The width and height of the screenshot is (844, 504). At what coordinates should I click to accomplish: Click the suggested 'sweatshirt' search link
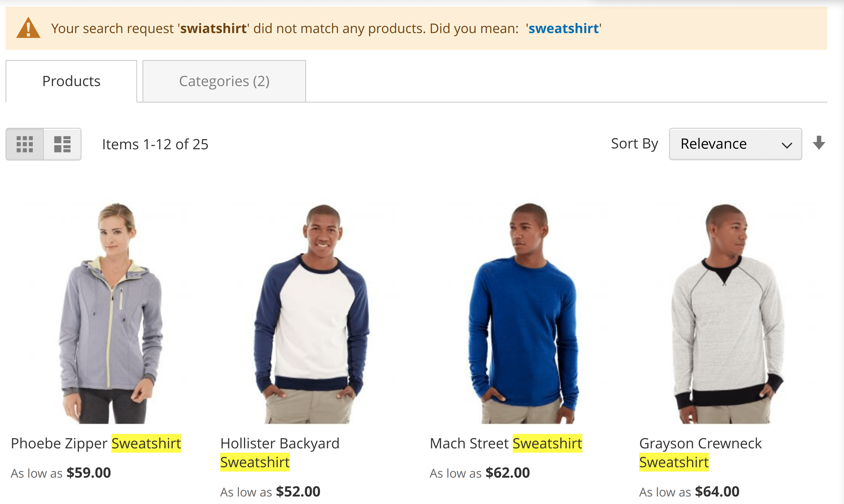point(563,28)
